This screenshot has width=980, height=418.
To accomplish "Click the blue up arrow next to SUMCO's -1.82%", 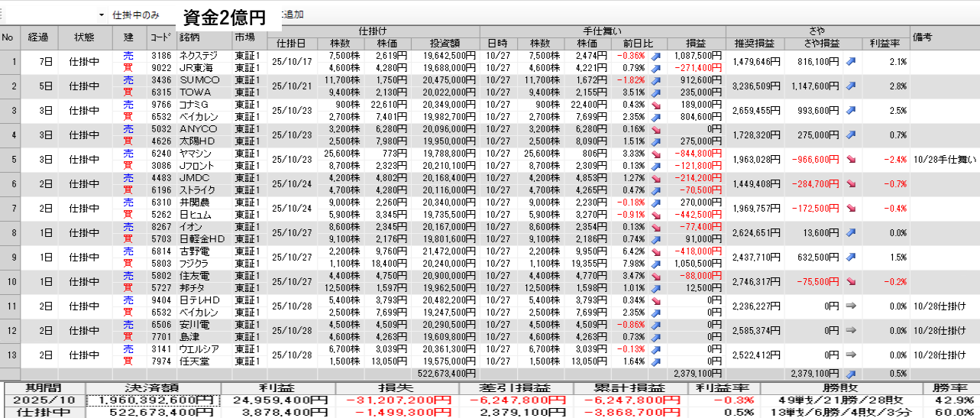I will [656, 80].
